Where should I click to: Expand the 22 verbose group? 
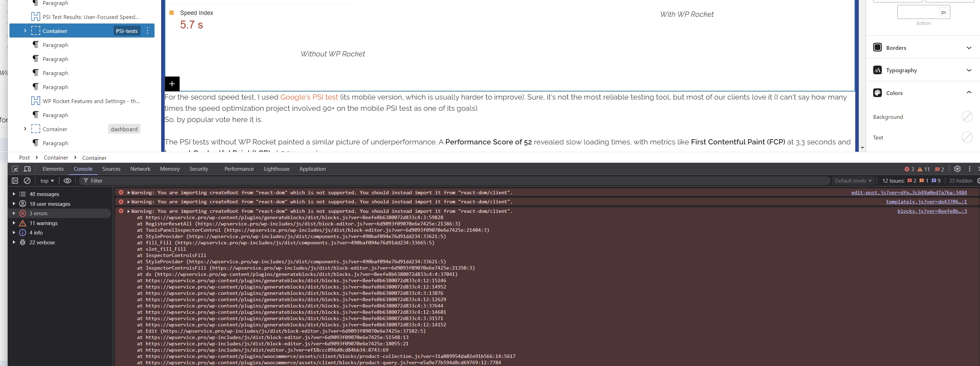14,242
